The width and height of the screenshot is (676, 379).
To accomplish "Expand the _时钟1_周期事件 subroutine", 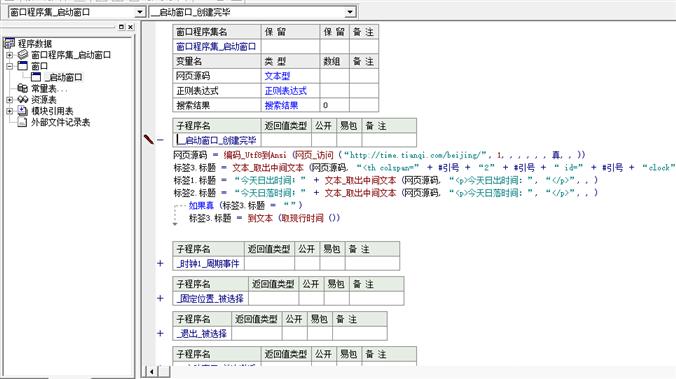I will point(160,263).
